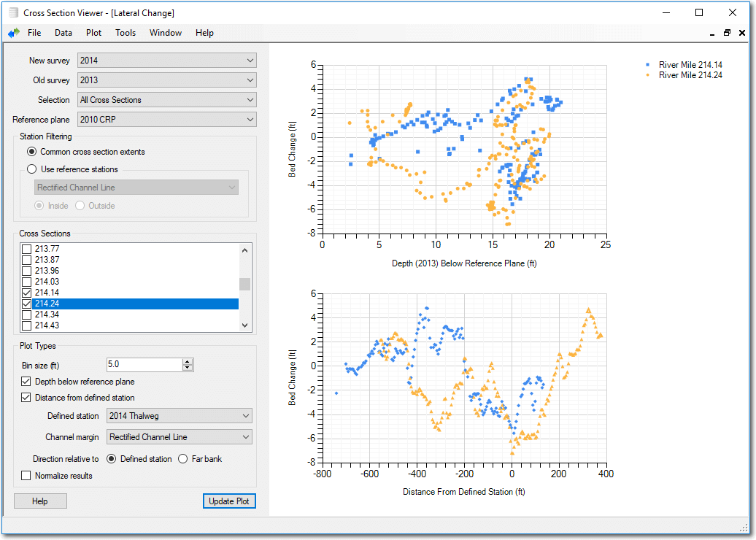Click the inner window restore icon
Image resolution: width=756 pixels, height=540 pixels.
click(727, 33)
